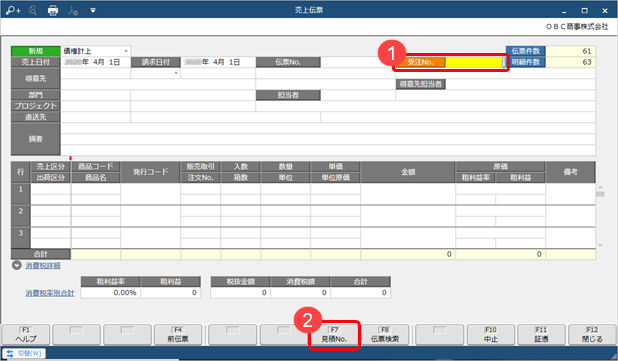Click the 数量 cell in row 1
This screenshot has height=361, width=618.
(285, 189)
